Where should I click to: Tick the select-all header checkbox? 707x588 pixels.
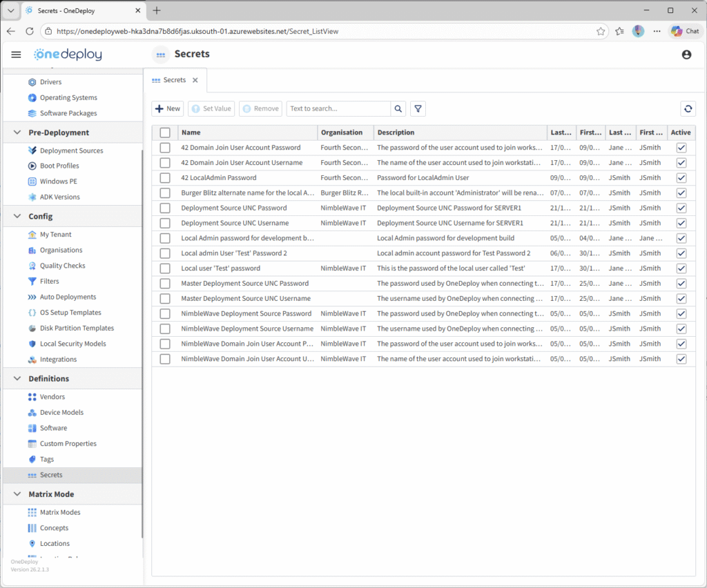coord(165,133)
